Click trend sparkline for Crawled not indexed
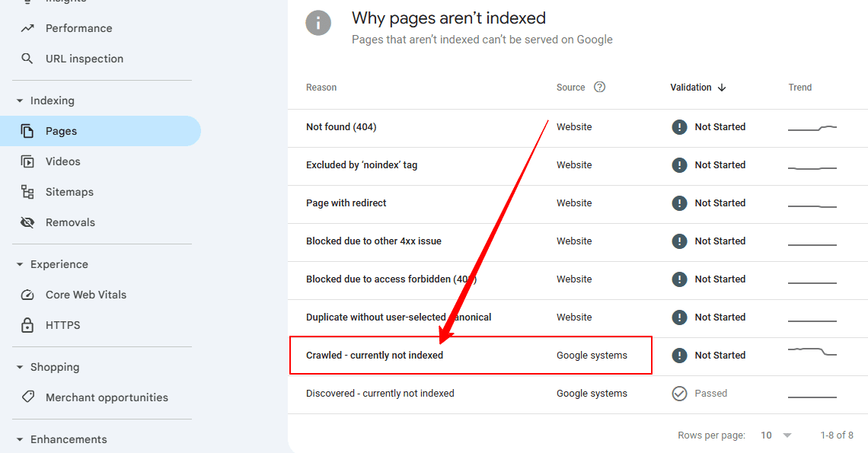The height and width of the screenshot is (453, 868). point(812,352)
